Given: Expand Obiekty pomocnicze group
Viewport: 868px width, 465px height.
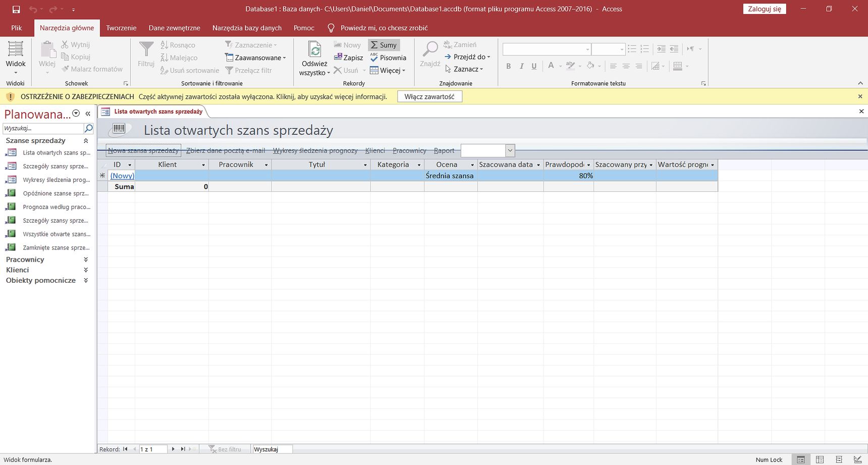Looking at the screenshot, I should [x=86, y=281].
